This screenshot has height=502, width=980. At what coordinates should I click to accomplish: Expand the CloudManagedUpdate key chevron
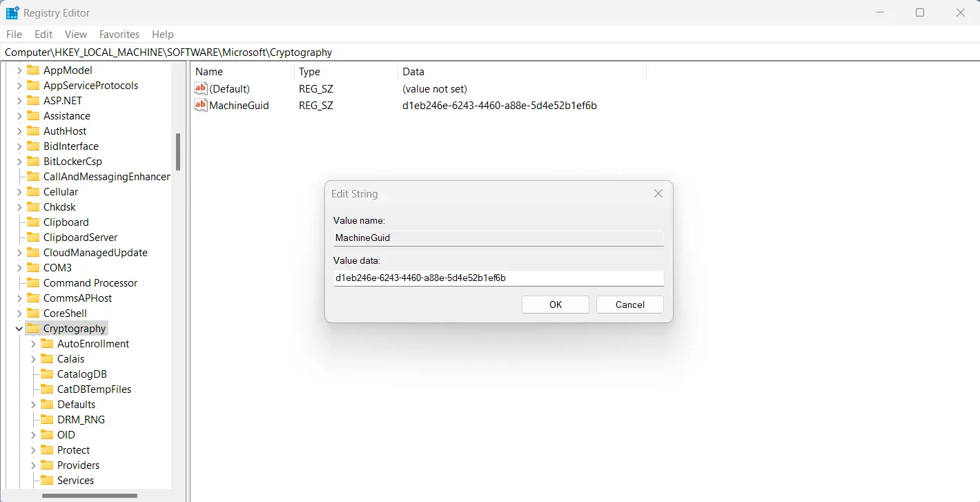click(x=19, y=252)
